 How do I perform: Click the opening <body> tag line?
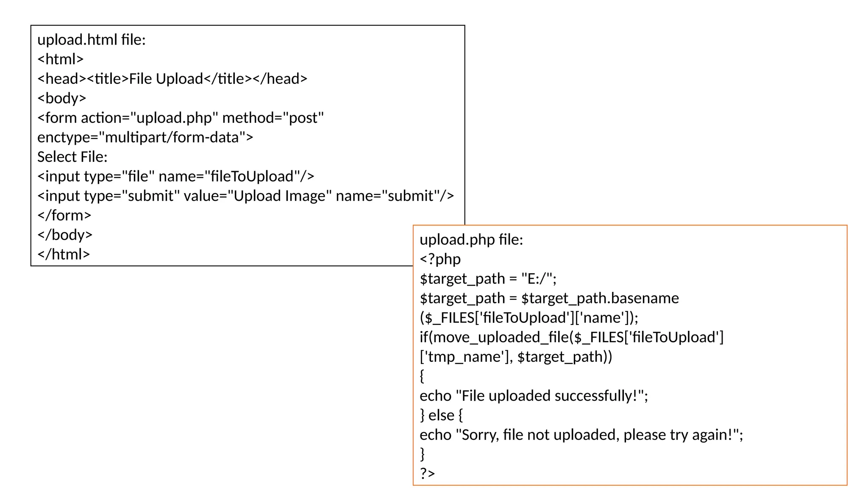[61, 98]
